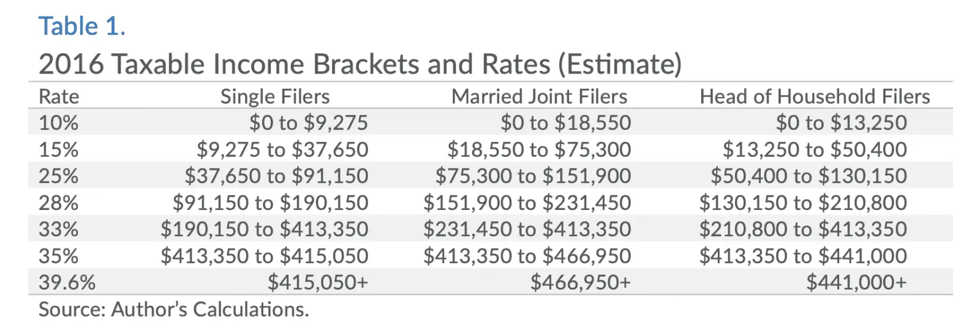
Task: Click single filers cell "$91,150 to $190,150"
Action: tap(270, 203)
